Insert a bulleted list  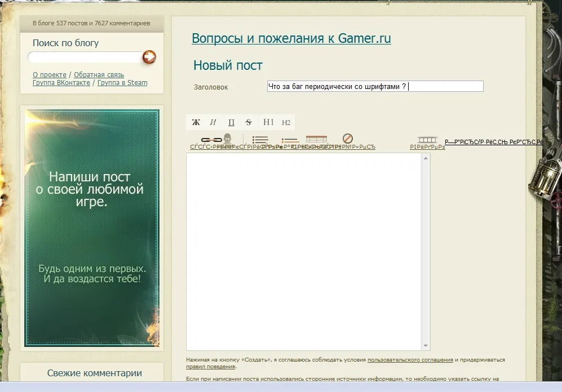point(260,140)
